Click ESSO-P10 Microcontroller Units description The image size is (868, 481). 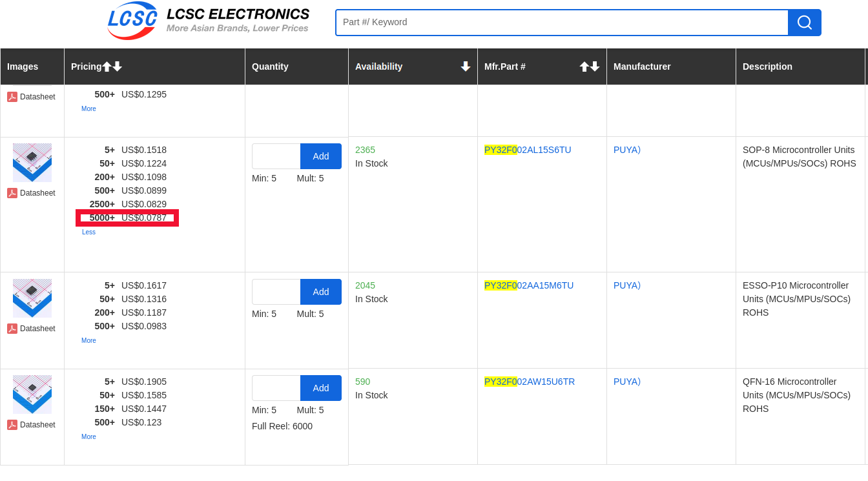tap(796, 299)
